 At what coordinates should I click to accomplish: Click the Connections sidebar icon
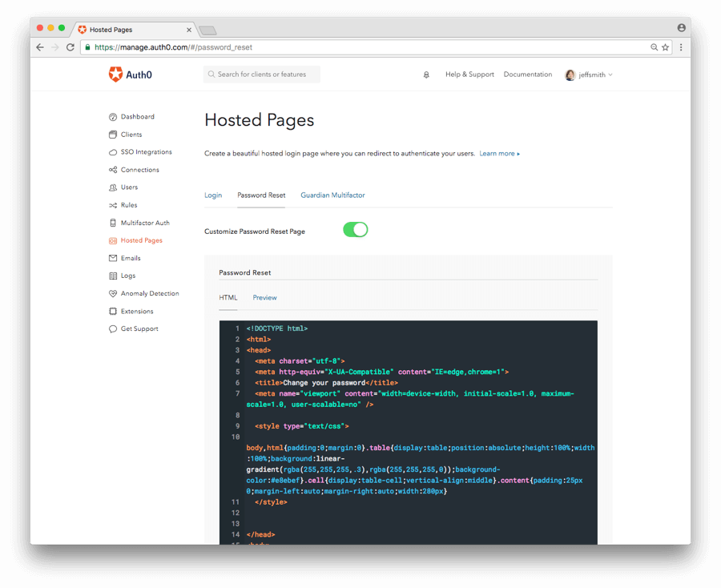(113, 170)
